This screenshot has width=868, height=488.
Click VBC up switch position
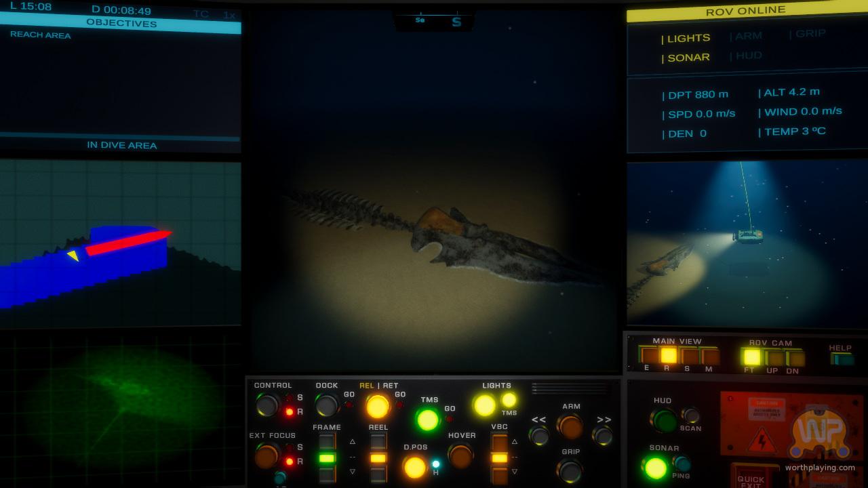click(x=499, y=443)
